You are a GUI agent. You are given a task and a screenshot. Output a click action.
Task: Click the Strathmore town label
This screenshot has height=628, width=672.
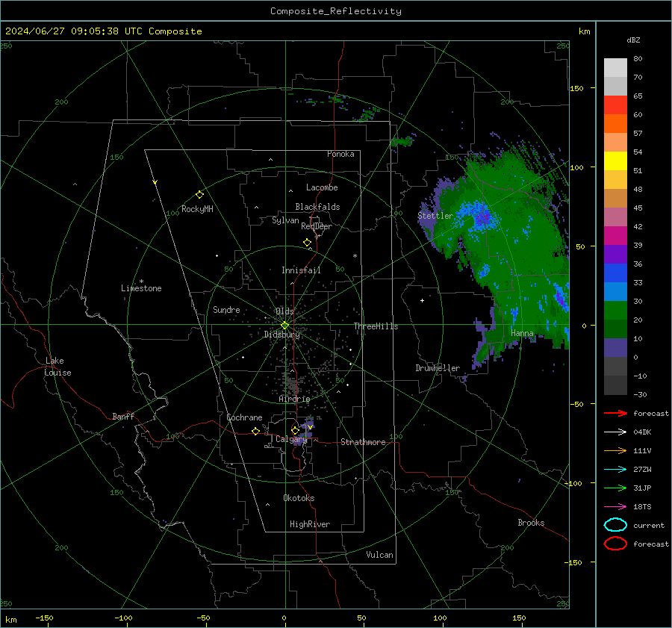(363, 442)
